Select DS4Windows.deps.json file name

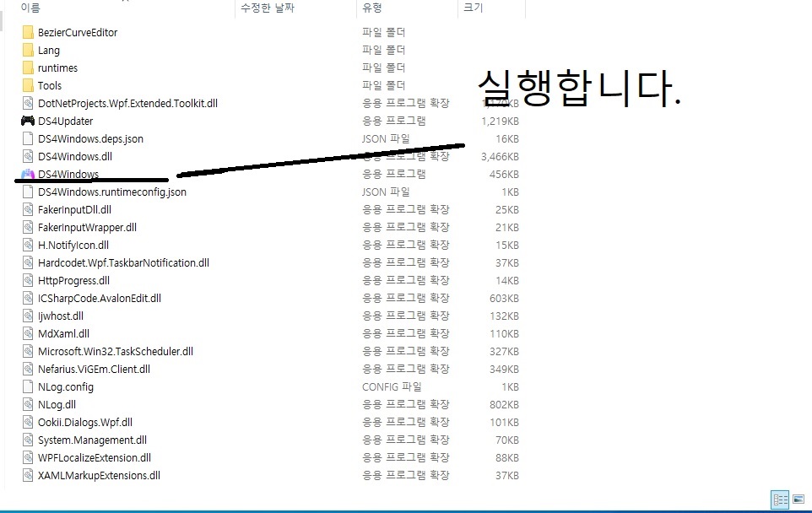(x=90, y=138)
